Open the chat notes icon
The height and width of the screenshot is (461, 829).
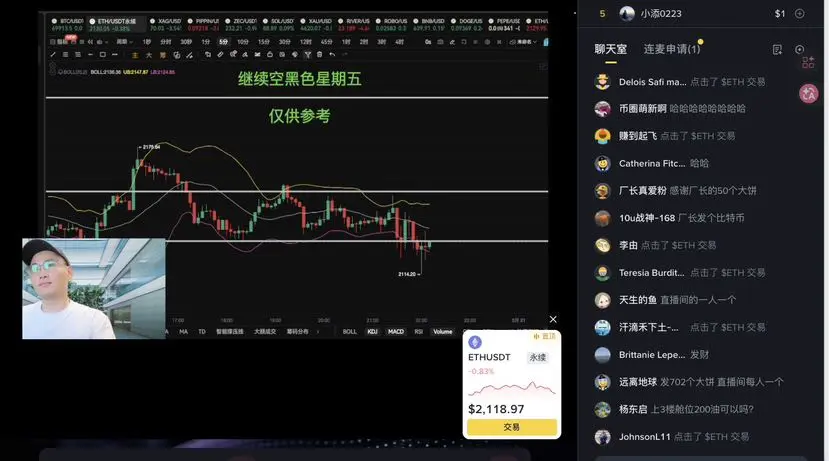pos(777,50)
